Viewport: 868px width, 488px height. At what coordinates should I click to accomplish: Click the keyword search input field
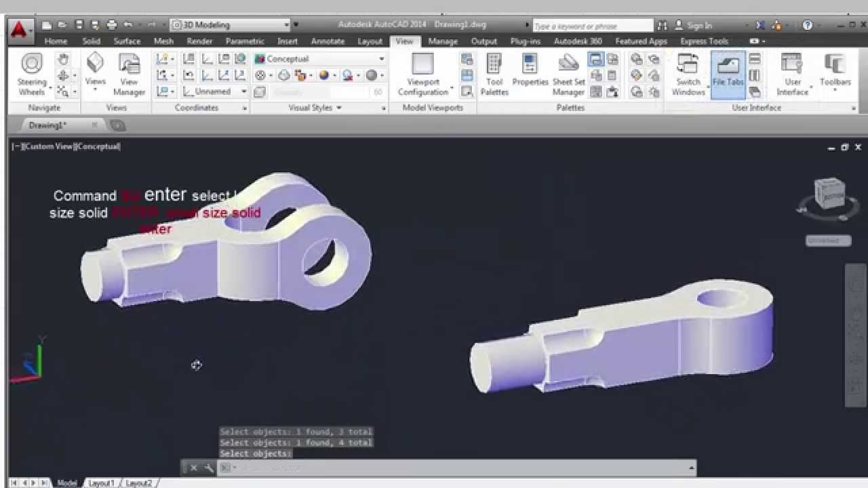click(x=592, y=26)
